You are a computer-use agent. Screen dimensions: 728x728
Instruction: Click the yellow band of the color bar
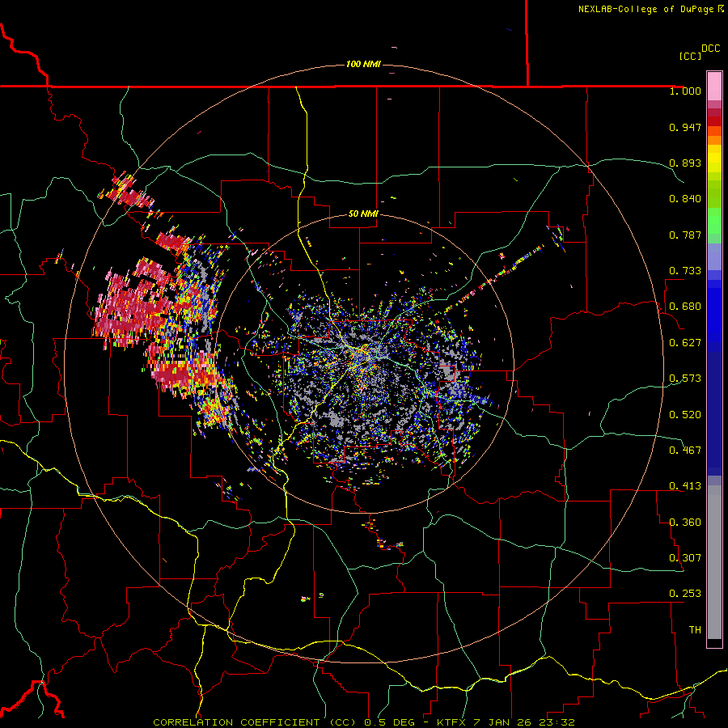(714, 159)
